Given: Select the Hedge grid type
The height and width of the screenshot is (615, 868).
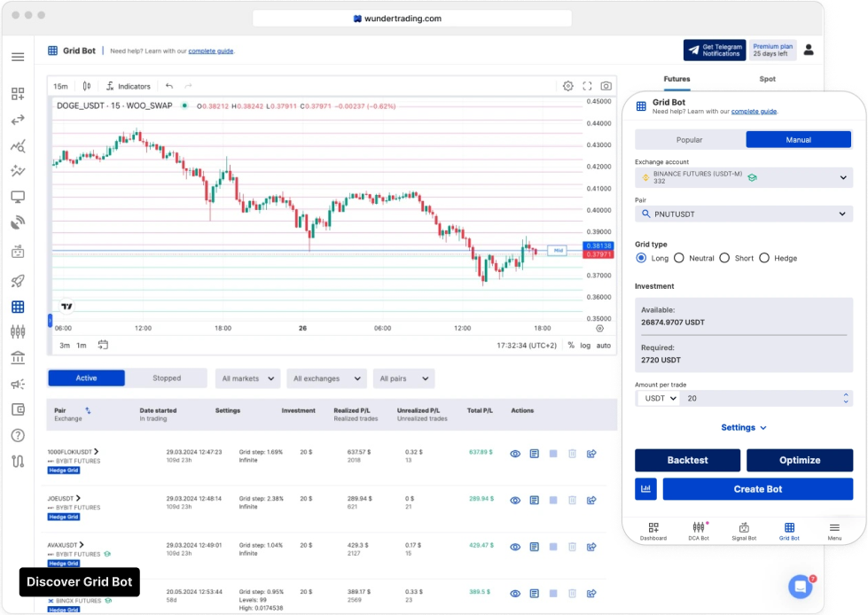Looking at the screenshot, I should click(764, 258).
